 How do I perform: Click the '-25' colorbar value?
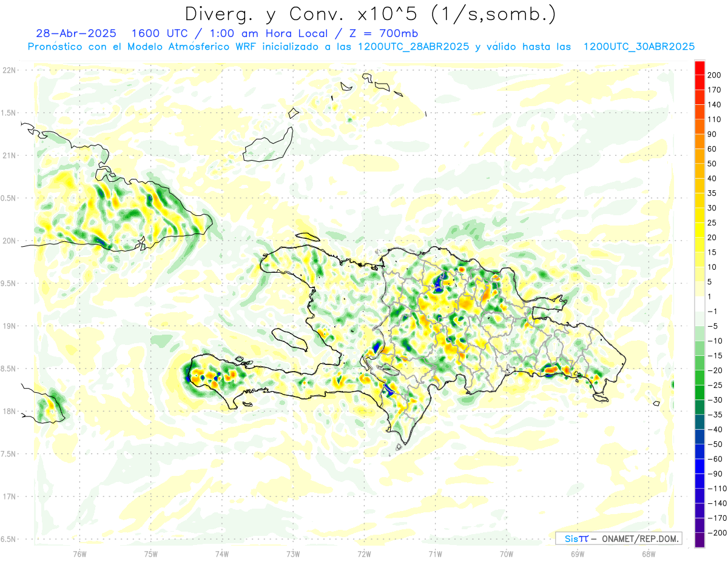[715, 385]
